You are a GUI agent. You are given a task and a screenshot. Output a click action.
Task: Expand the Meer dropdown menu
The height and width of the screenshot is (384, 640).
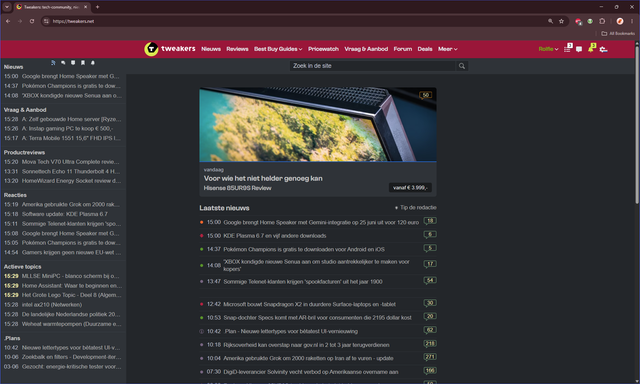[448, 49]
